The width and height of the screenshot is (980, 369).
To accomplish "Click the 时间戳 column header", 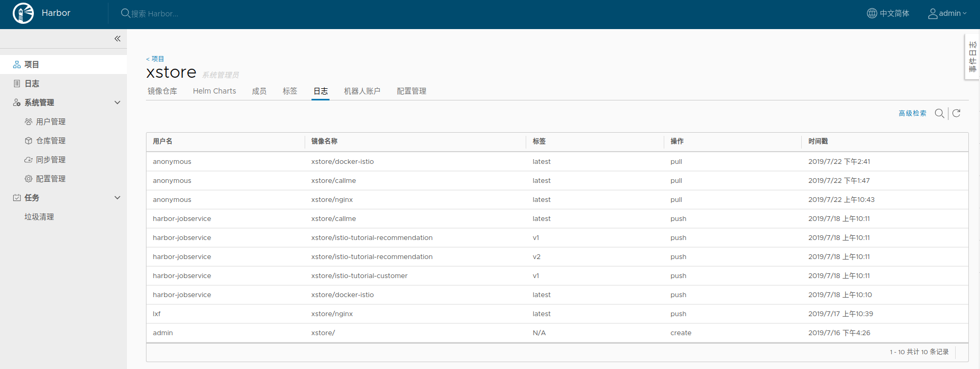I will (818, 141).
